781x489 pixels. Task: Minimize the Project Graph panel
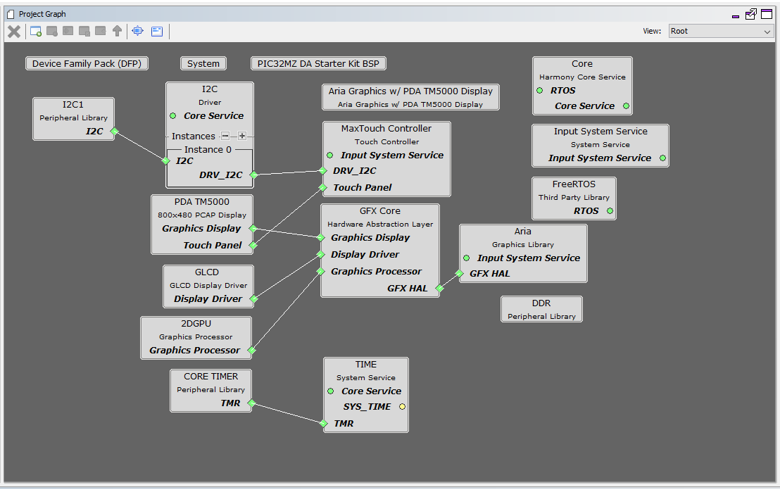pyautogui.click(x=735, y=14)
